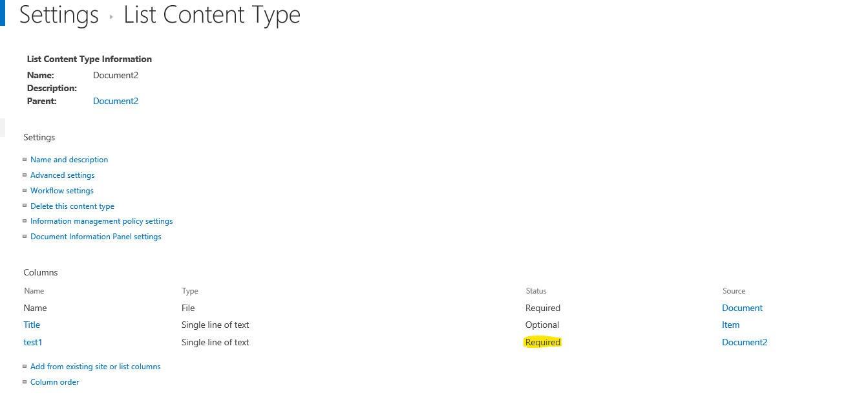This screenshot has height=419, width=868.
Task: Click the bullet icon beside Information management policy settings
Action: pyautogui.click(x=25, y=221)
